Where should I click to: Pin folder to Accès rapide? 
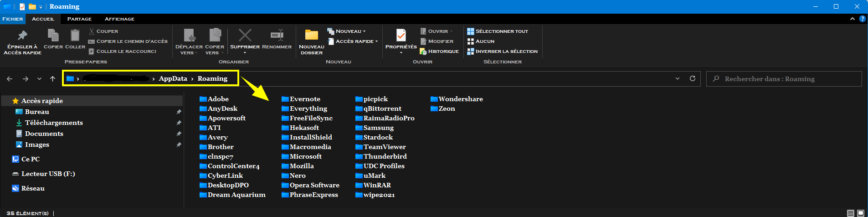22,42
